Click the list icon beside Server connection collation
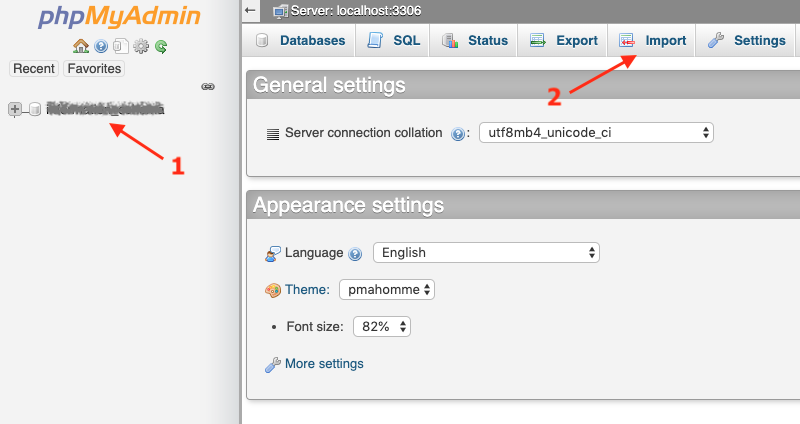800x424 pixels. pos(273,134)
